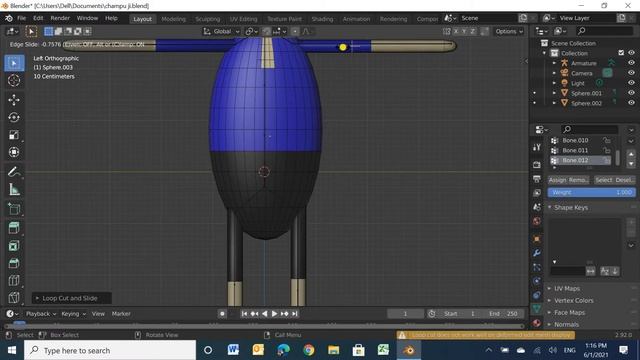Select the Annotate tool
The image size is (640, 360).
pyautogui.click(x=14, y=172)
